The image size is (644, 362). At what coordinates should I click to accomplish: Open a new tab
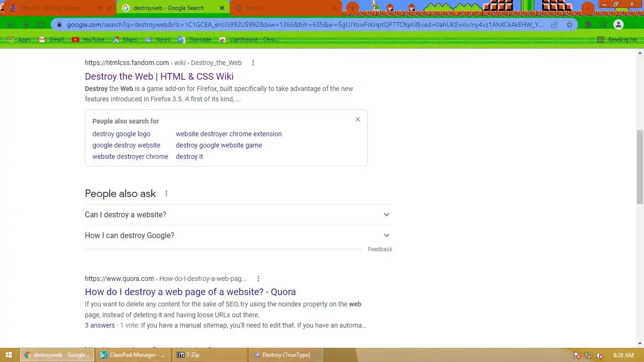coord(352,8)
